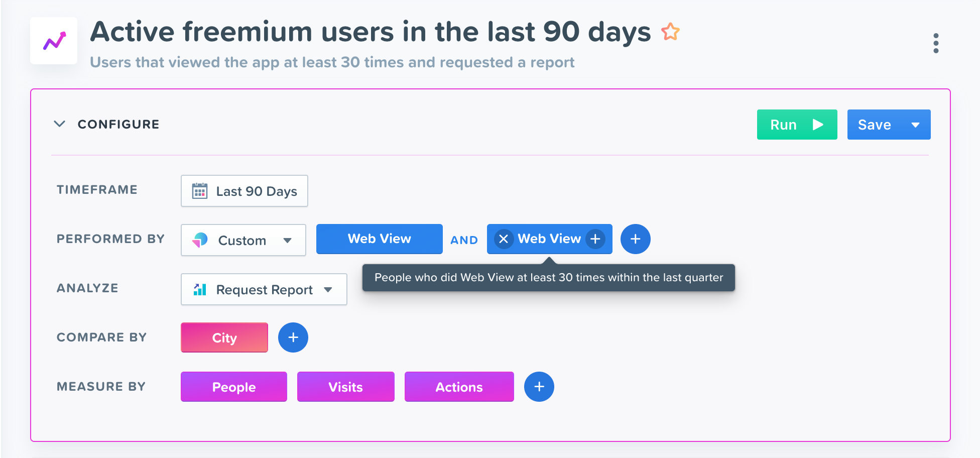
Task: Add another Measure By metric
Action: (x=539, y=387)
